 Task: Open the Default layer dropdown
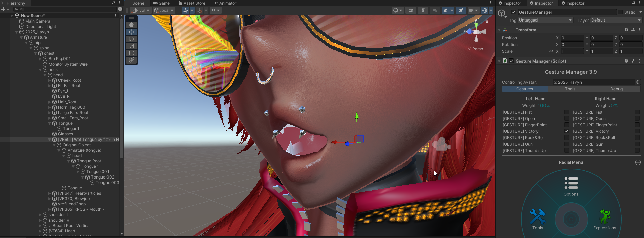tap(616, 20)
